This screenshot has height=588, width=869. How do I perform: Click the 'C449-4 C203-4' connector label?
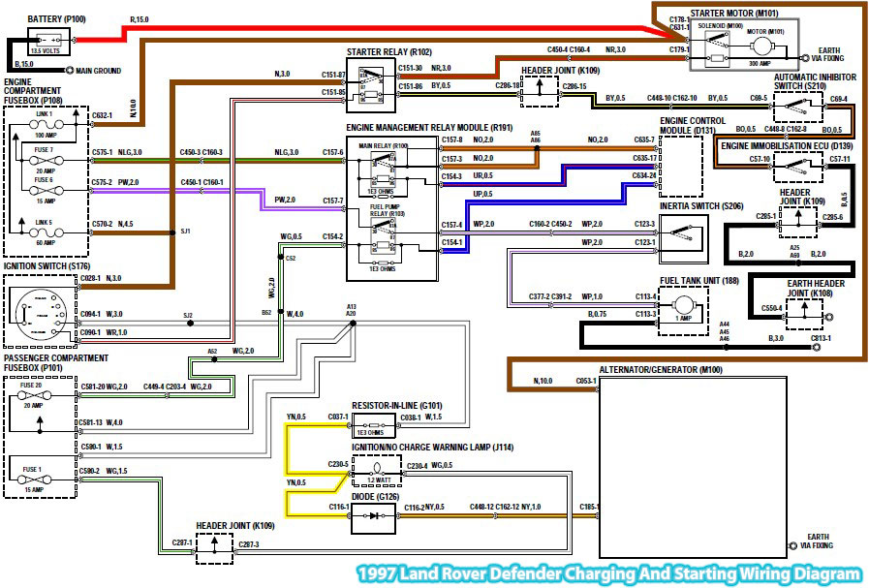(x=164, y=387)
